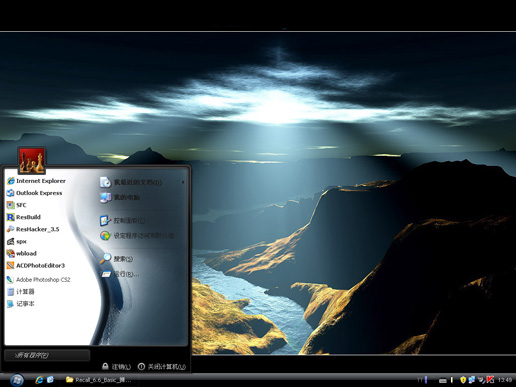Image resolution: width=516 pixels, height=387 pixels.
Task: Open My Computer in start menu
Action: coord(120,197)
